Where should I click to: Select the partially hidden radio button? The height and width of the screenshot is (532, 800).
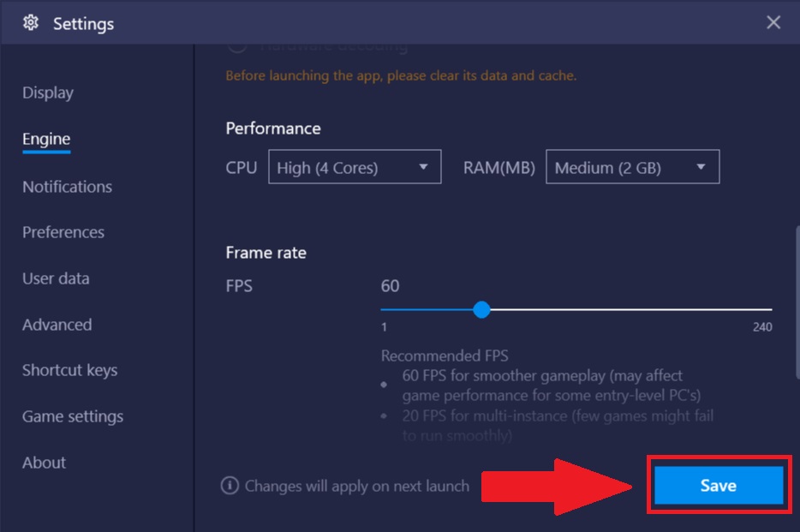(237, 47)
